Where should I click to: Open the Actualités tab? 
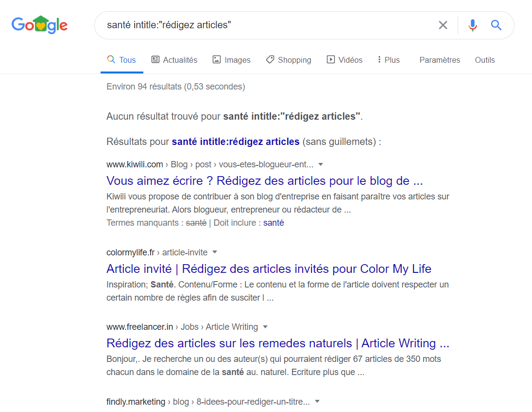174,60
